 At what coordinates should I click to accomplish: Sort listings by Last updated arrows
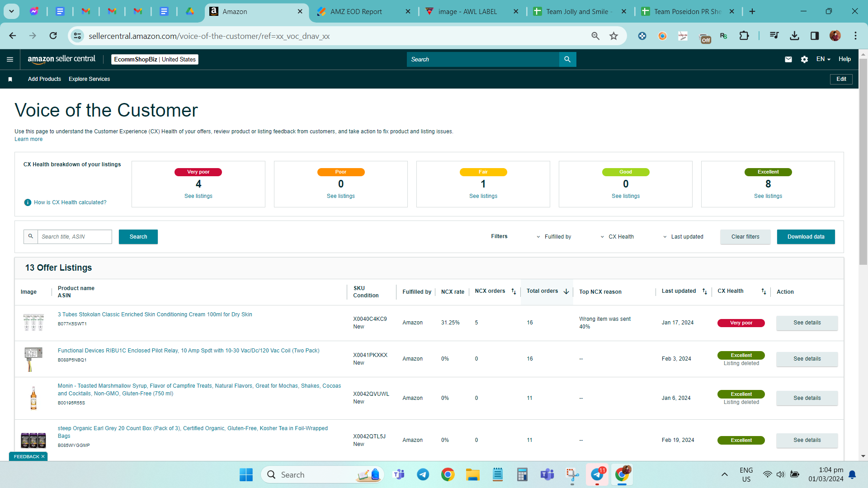click(x=705, y=291)
